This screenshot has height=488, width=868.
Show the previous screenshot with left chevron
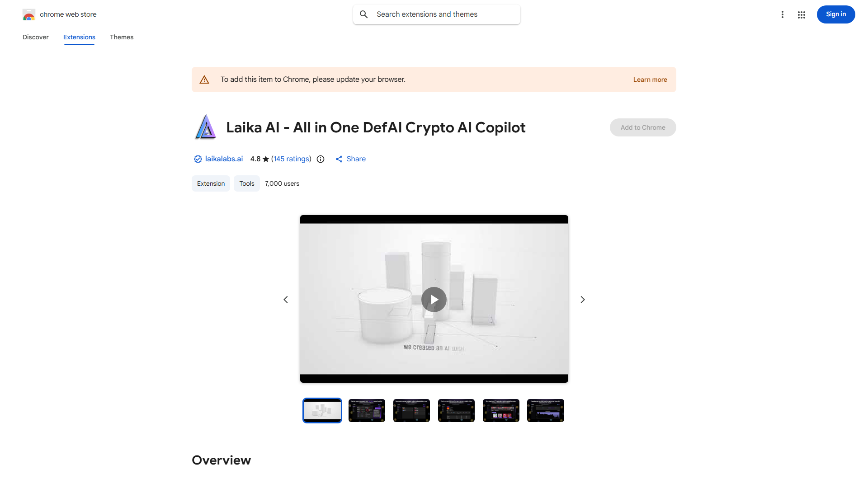pos(286,300)
